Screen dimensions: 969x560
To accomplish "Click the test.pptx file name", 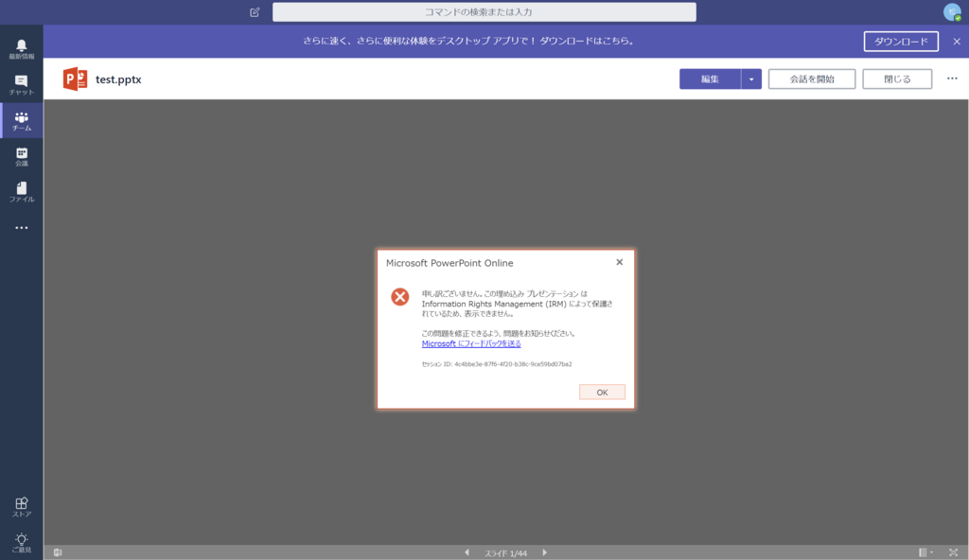I will pos(118,79).
